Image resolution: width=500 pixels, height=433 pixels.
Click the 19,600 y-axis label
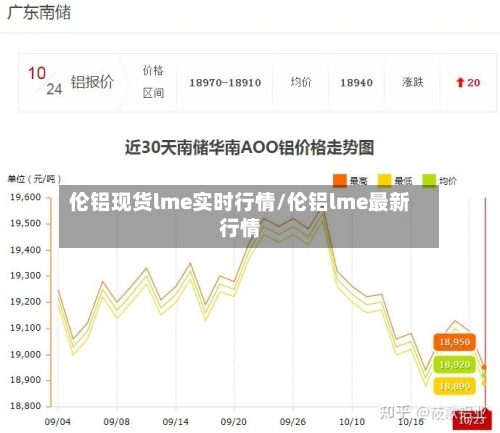(x=26, y=197)
